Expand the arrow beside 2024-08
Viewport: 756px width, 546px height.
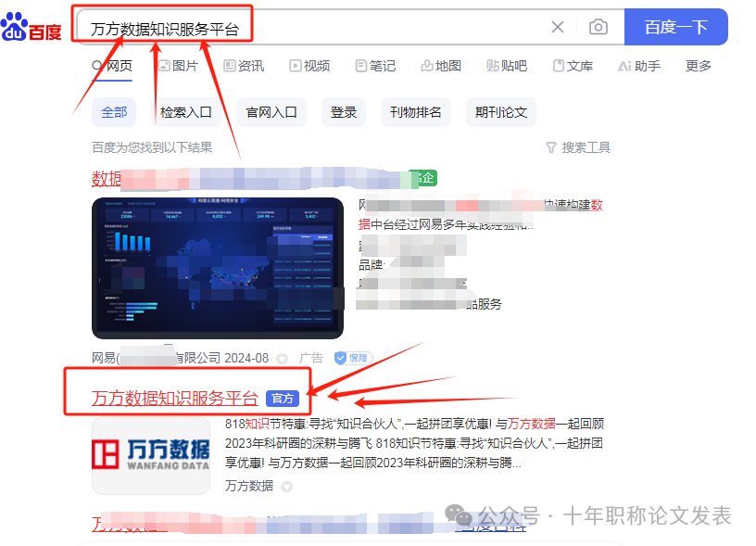(282, 359)
